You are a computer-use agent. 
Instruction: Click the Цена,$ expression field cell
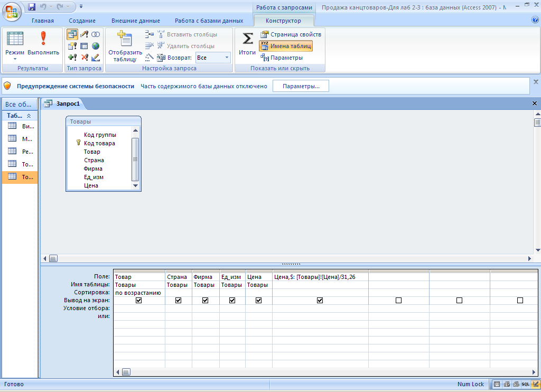(x=320, y=277)
